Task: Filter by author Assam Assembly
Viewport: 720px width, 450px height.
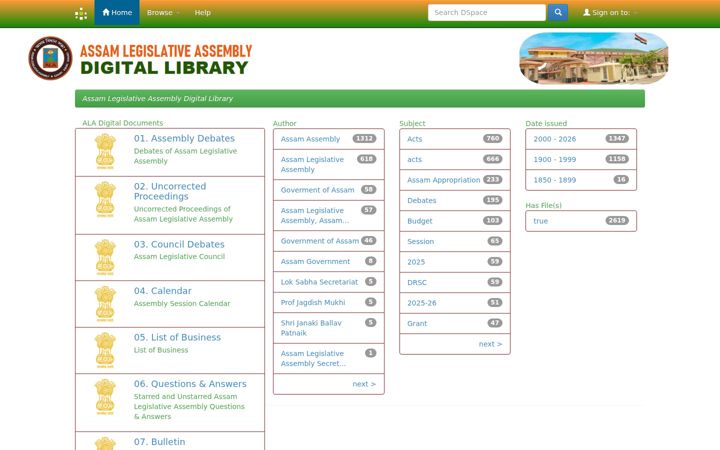Action: 310,139
